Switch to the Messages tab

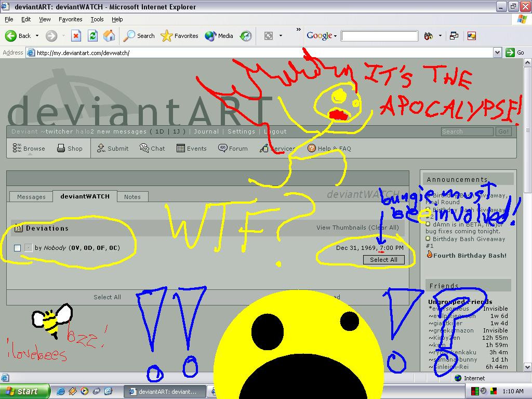(31, 197)
